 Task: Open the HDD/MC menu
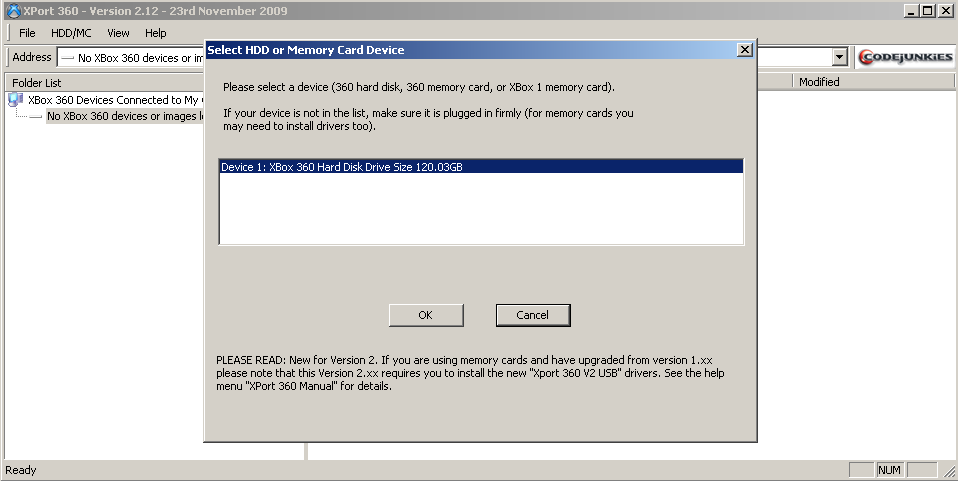pos(71,33)
